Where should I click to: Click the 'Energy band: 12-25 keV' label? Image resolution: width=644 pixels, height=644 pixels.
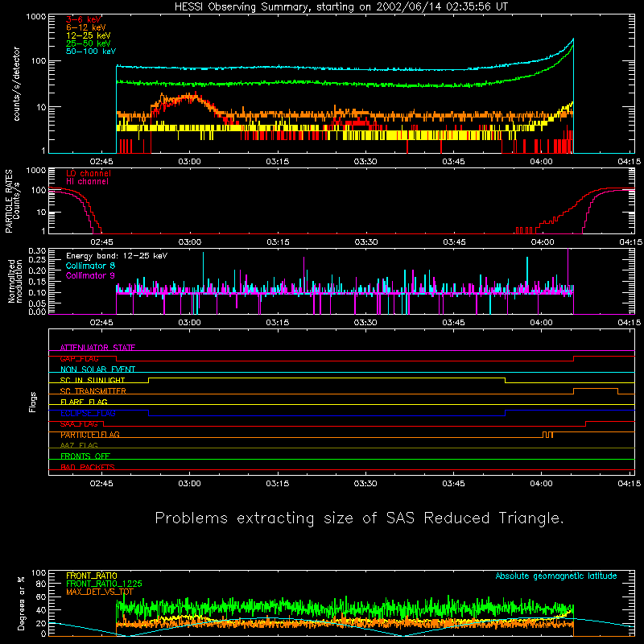(x=117, y=256)
